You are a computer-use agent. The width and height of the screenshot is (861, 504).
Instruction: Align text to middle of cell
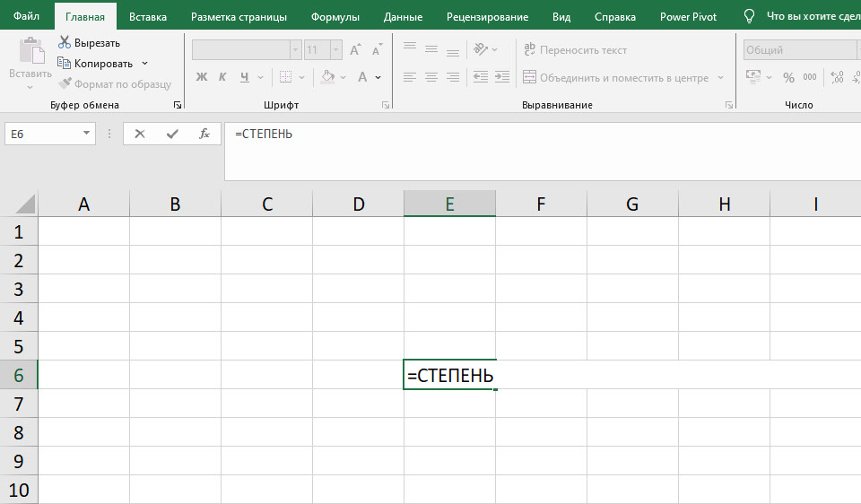(431, 49)
